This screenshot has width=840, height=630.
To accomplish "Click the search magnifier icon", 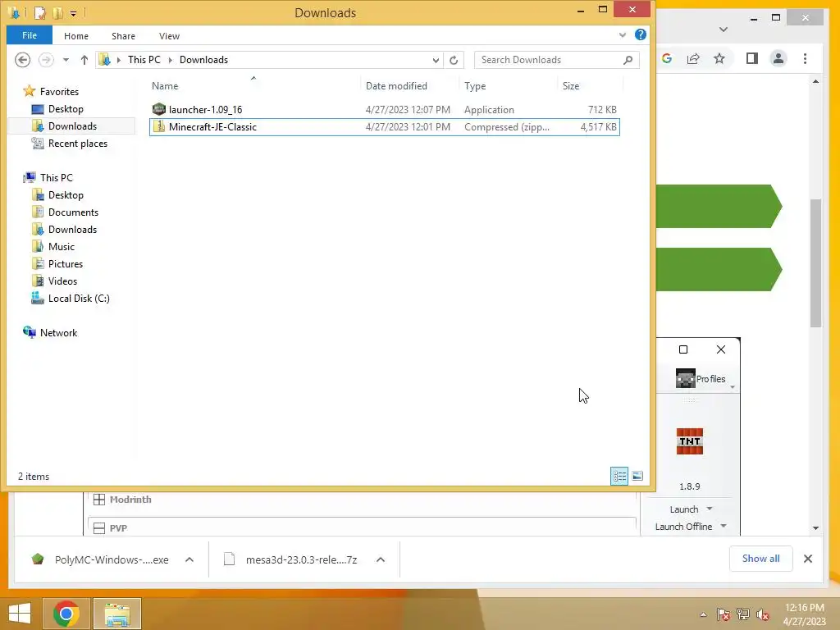I will pos(628,60).
